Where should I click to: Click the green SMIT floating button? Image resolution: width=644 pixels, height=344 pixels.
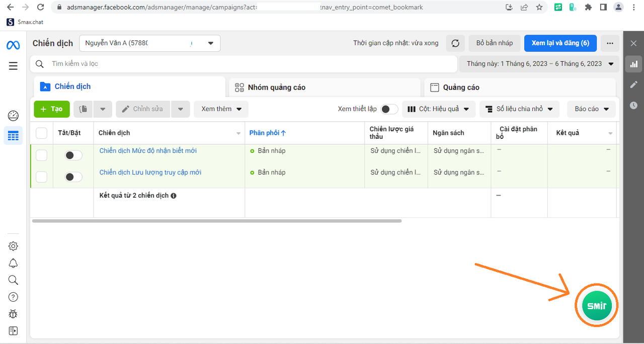(597, 305)
